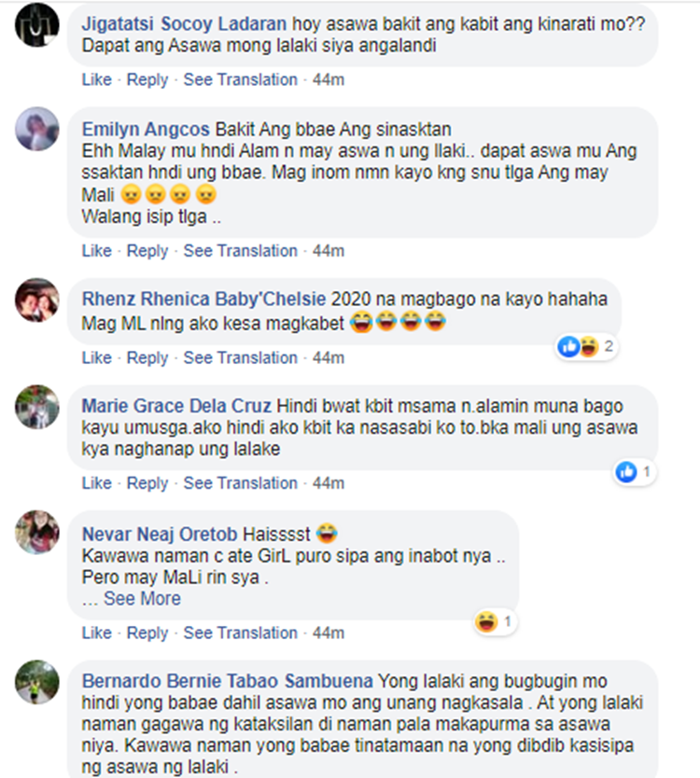Click Emilyn Angcos's avatar
This screenshot has height=778, width=700.
click(36, 129)
